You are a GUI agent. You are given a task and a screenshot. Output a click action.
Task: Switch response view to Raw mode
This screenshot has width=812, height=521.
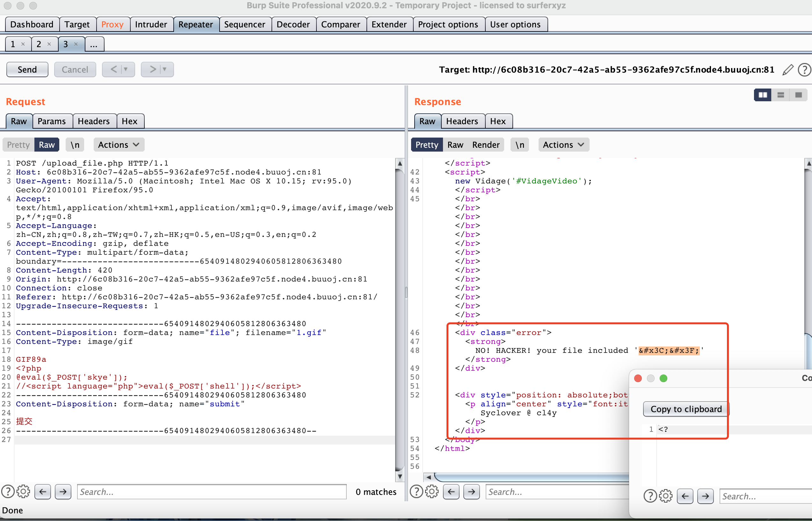tap(455, 145)
